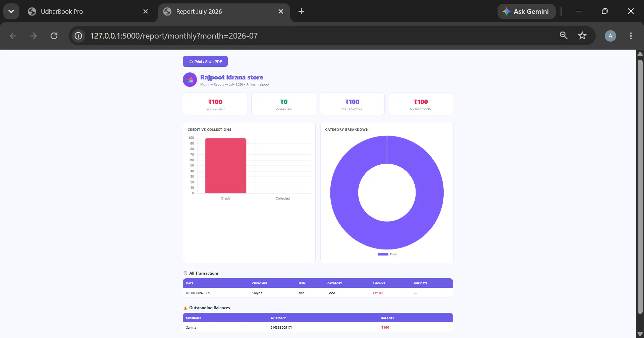This screenshot has width=644, height=338.
Task: Open the Chrome three-dot menu
Action: [x=631, y=36]
